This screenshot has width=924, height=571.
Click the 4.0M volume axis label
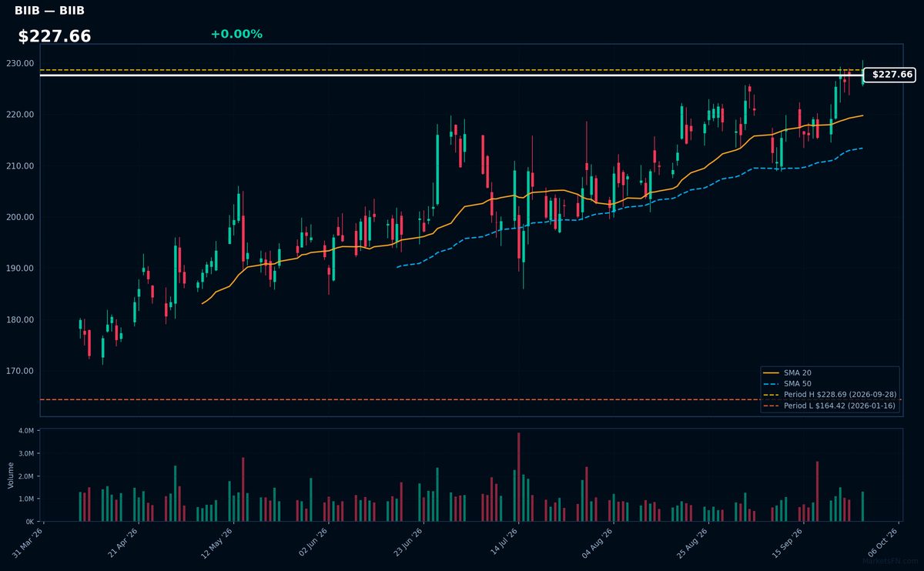25,431
